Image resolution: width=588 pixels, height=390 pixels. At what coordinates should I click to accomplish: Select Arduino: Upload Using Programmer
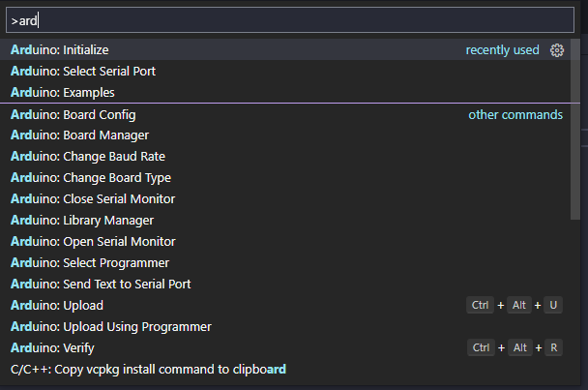(x=285, y=326)
